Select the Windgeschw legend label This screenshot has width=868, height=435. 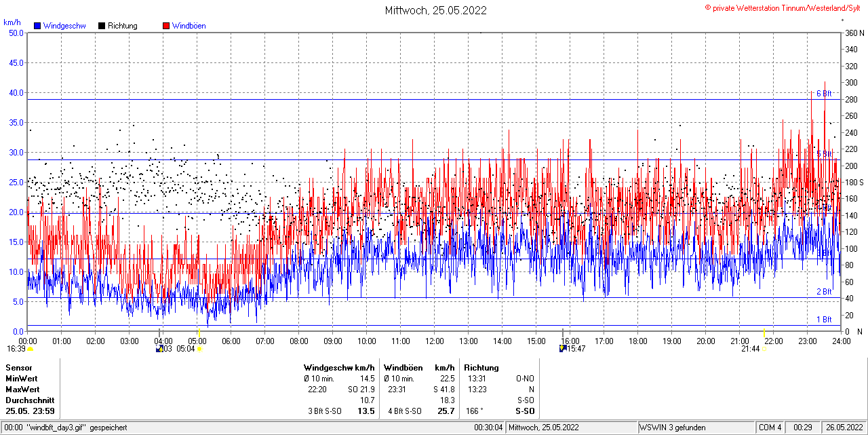(x=64, y=26)
